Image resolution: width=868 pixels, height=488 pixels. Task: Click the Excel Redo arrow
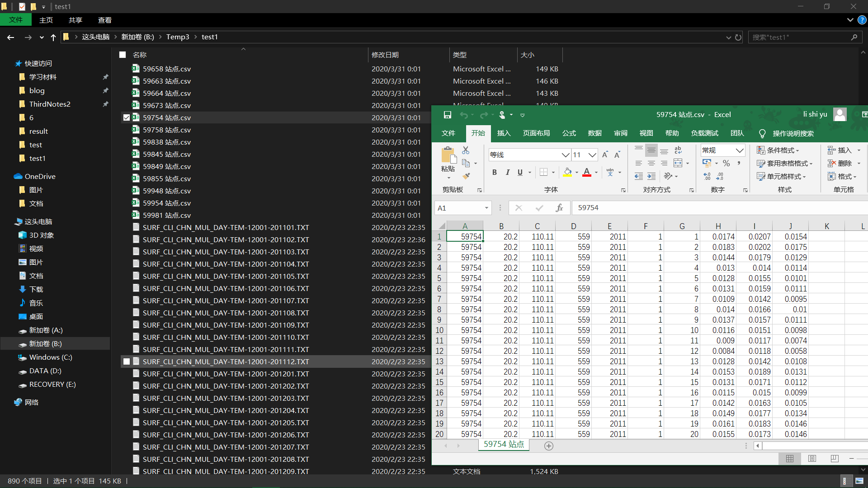coord(484,115)
